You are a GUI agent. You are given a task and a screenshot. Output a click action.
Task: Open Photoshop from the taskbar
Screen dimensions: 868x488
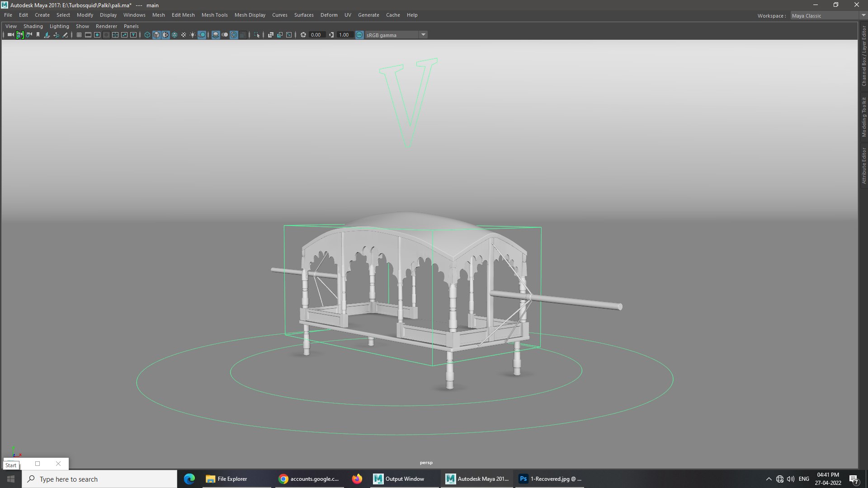(549, 479)
